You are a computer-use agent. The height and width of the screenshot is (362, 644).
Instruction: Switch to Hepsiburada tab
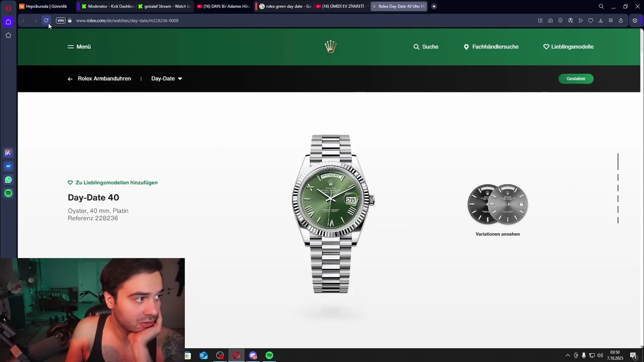tap(46, 7)
